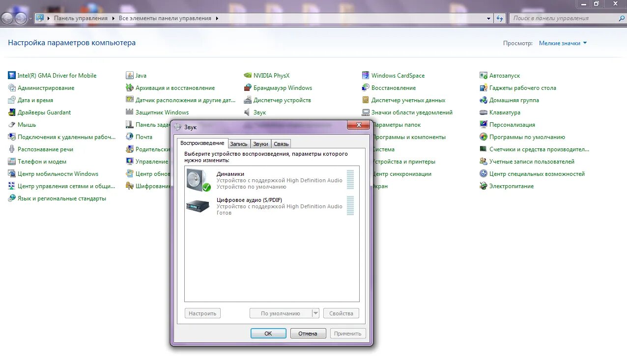
Task: Open Брандмауэр Windows icon
Action: tap(248, 87)
